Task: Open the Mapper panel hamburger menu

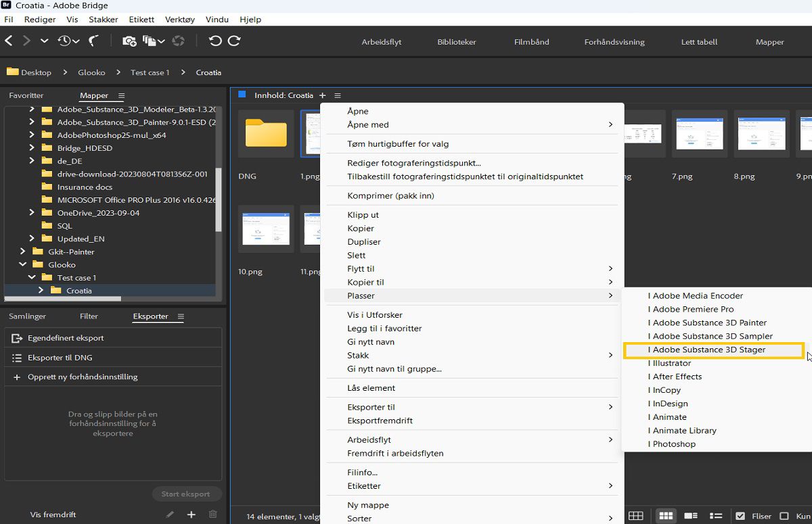Action: click(121, 96)
